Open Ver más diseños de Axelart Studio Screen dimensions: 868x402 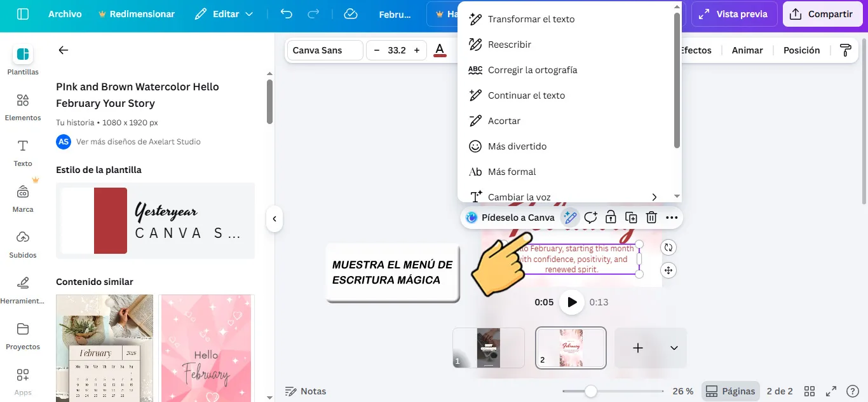pos(137,142)
